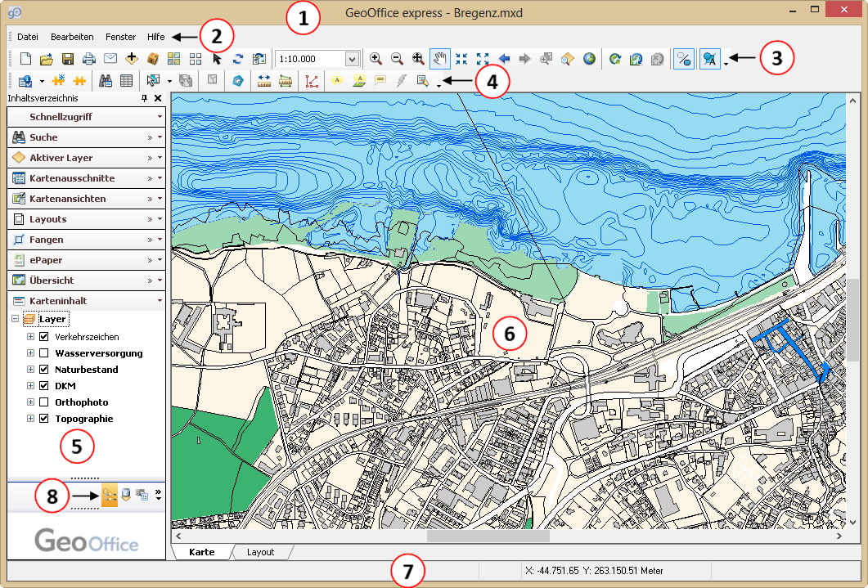868x588 pixels.
Task: Click the Save document icon
Action: click(x=68, y=59)
